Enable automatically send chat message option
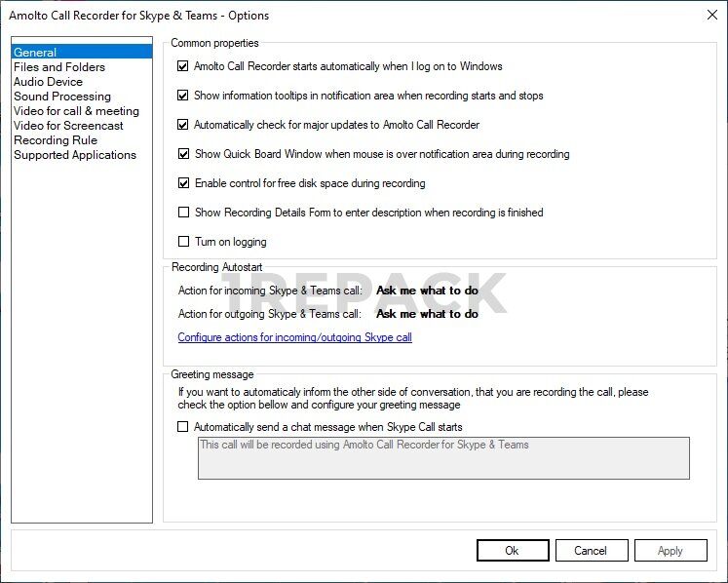This screenshot has height=583, width=728. (x=183, y=427)
